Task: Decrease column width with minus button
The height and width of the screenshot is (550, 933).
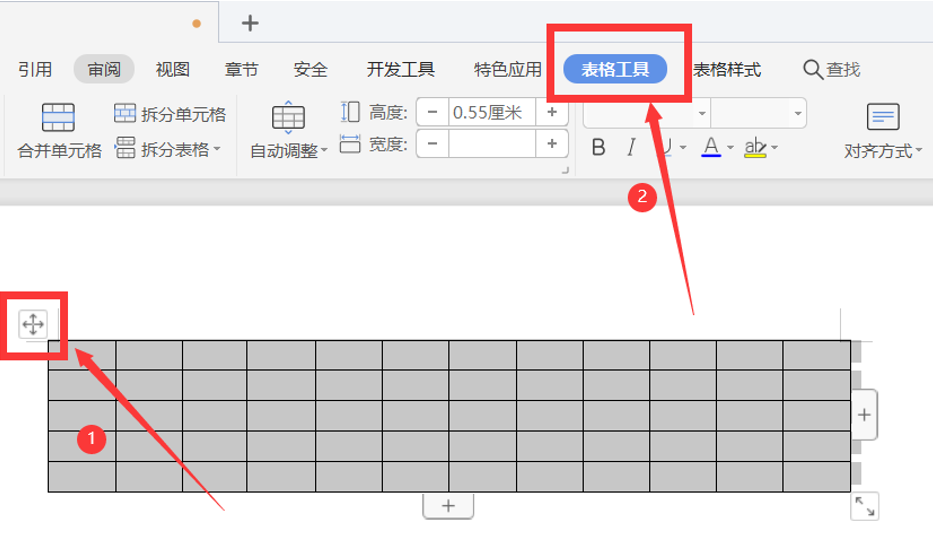Action: tap(433, 143)
